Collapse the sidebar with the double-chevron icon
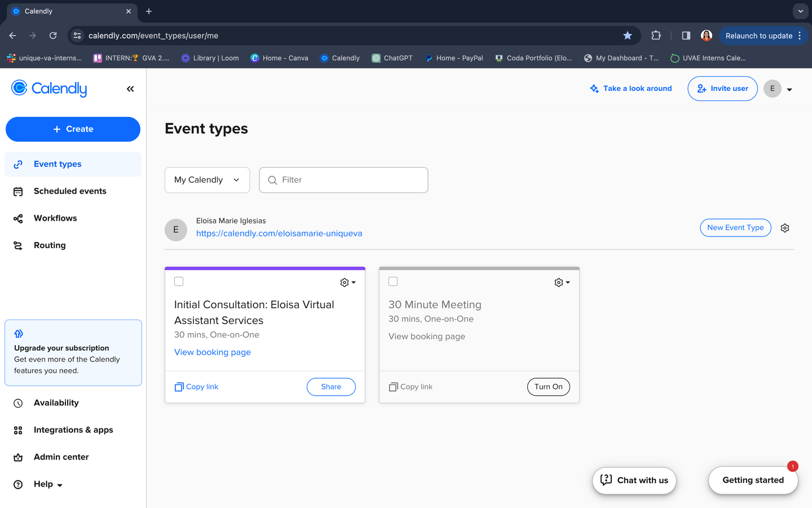This screenshot has width=812, height=508. tap(130, 89)
